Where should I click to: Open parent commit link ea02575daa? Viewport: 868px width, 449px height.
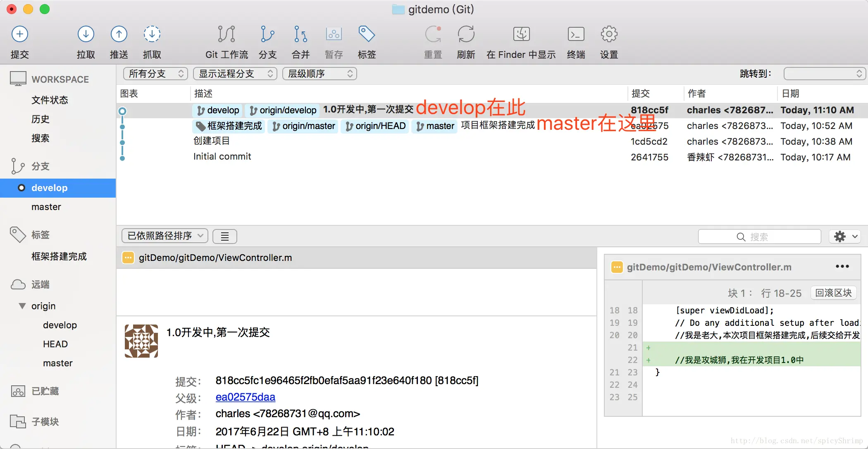[x=245, y=397]
